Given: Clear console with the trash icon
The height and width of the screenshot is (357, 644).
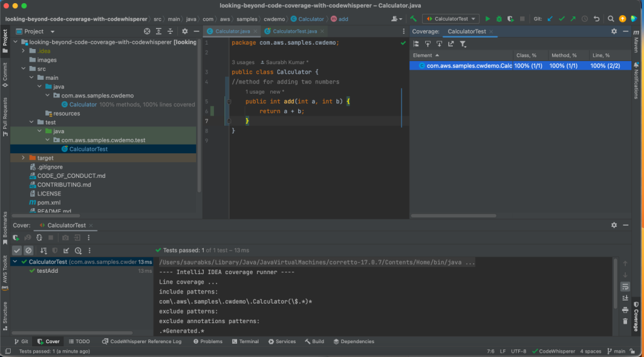Looking at the screenshot, I should [625, 321].
